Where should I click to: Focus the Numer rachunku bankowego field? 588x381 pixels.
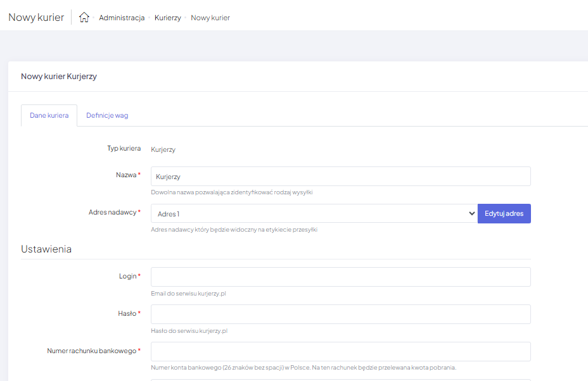(340, 351)
